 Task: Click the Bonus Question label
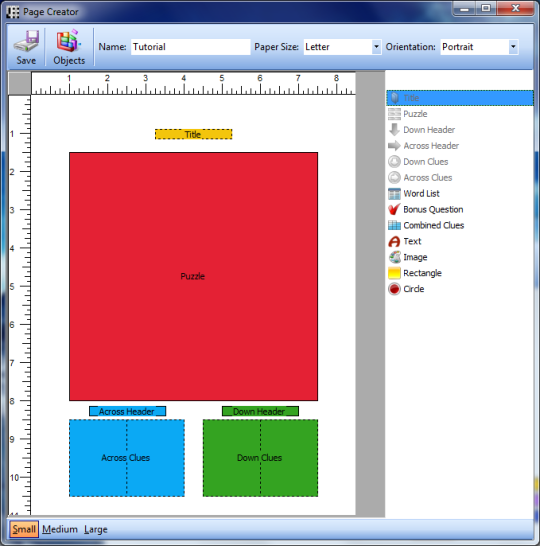[x=433, y=210]
